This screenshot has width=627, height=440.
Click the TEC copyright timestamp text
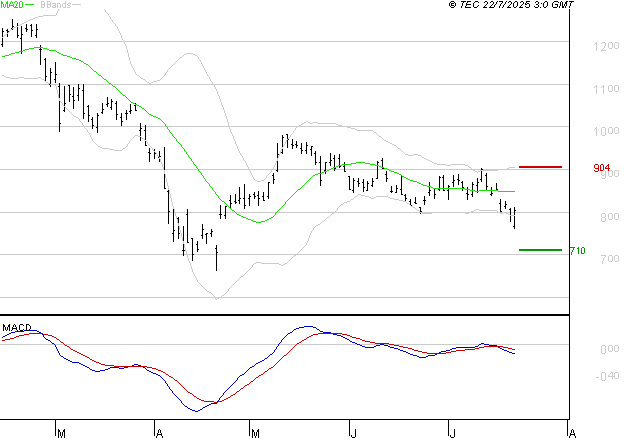511,5
